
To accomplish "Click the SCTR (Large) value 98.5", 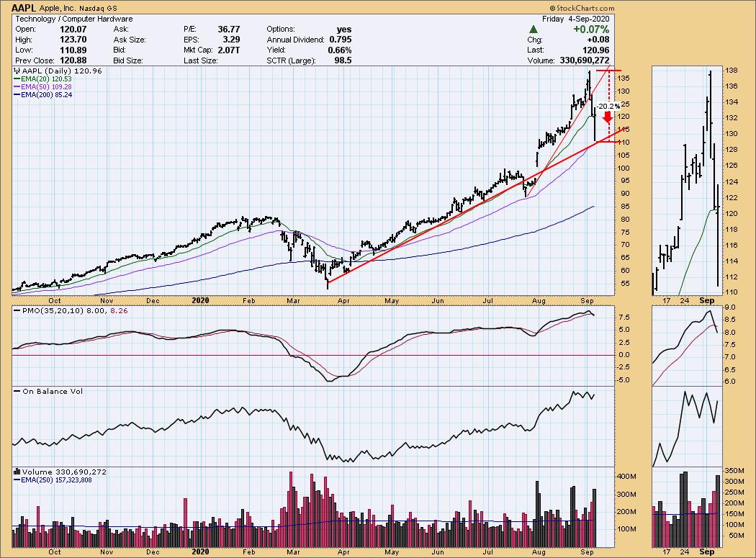I will pos(343,60).
